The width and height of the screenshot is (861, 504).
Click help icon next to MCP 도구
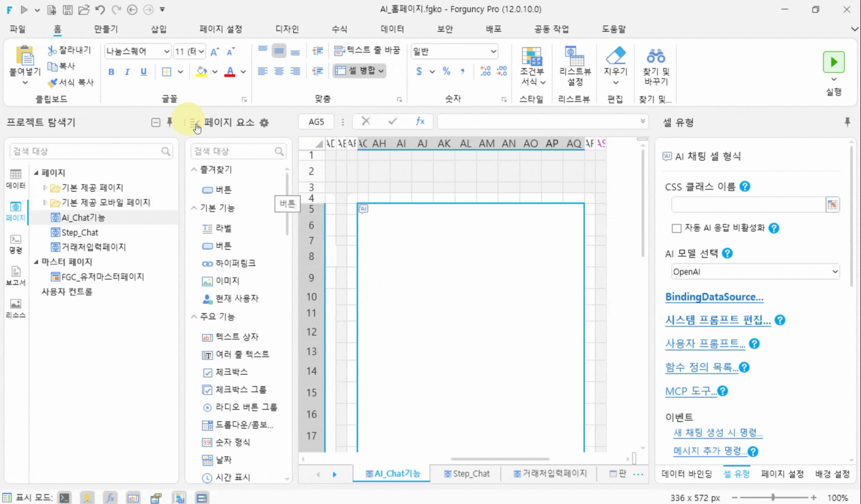(x=722, y=391)
